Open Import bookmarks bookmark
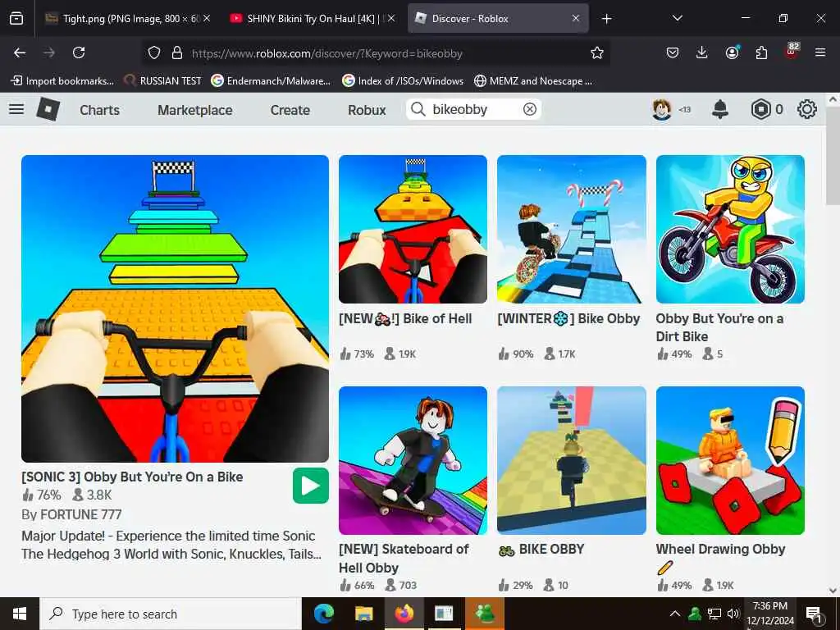840x630 pixels. (x=62, y=81)
